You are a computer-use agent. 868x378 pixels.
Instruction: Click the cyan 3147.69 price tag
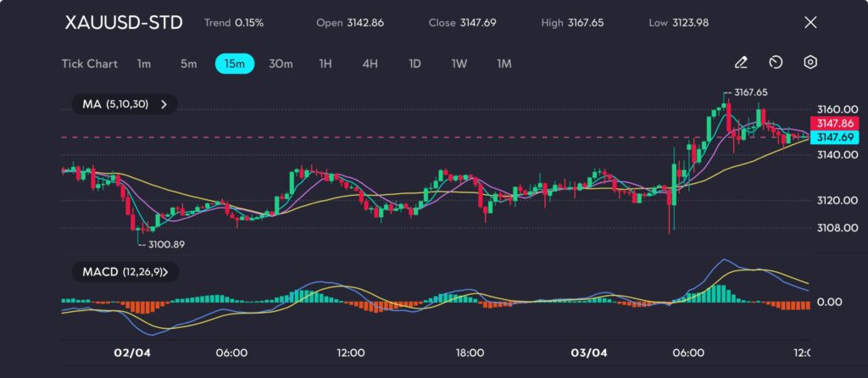(x=835, y=136)
